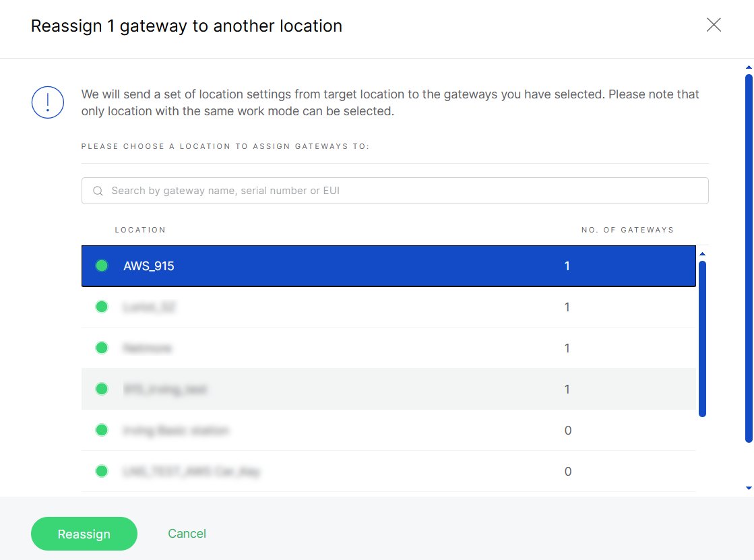
Task: Click the NO. OF GATEWAYS column header
Action: click(627, 229)
